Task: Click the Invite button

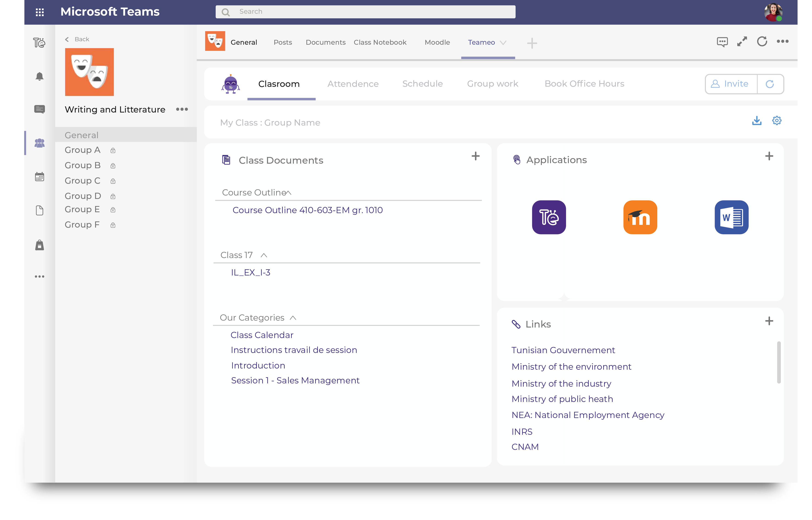Action: pos(730,84)
